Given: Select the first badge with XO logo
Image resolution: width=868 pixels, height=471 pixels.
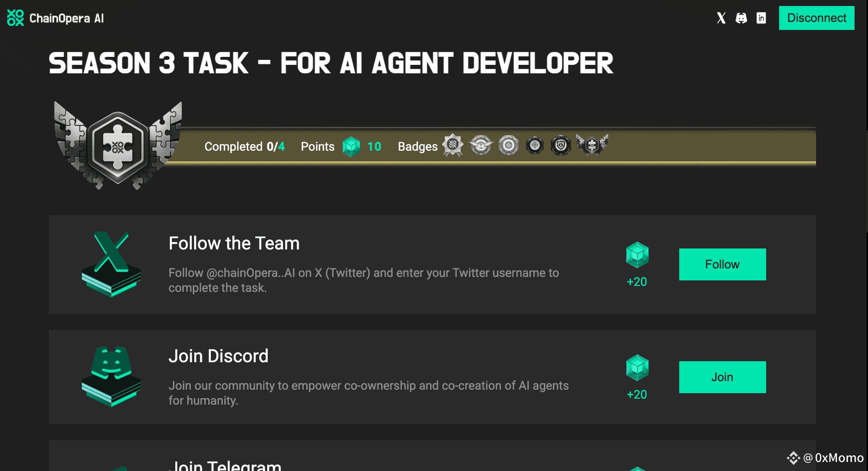Looking at the screenshot, I should 453,145.
